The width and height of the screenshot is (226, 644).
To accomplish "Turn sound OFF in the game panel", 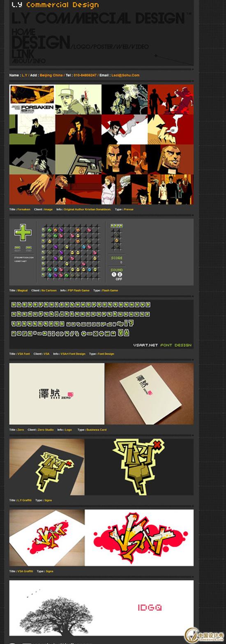I will (119, 279).
